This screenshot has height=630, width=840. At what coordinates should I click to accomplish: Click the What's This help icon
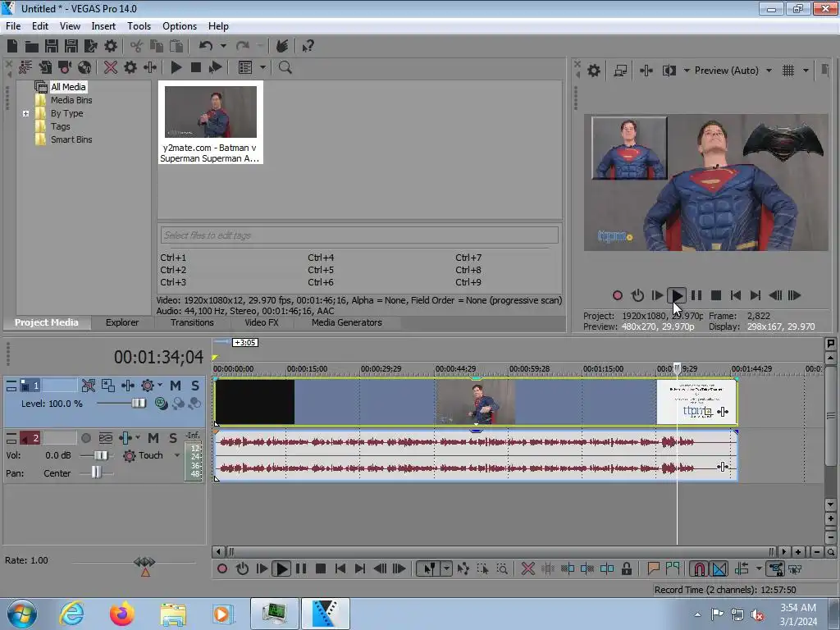[x=308, y=46]
